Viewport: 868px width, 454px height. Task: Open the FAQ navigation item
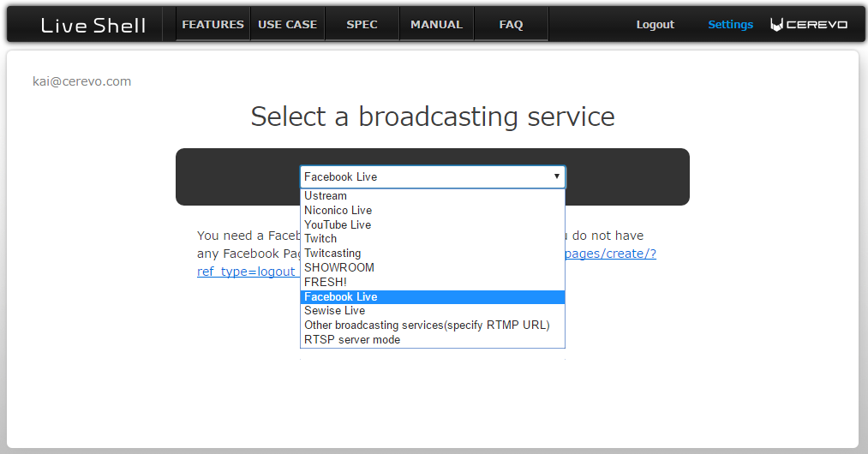(511, 24)
